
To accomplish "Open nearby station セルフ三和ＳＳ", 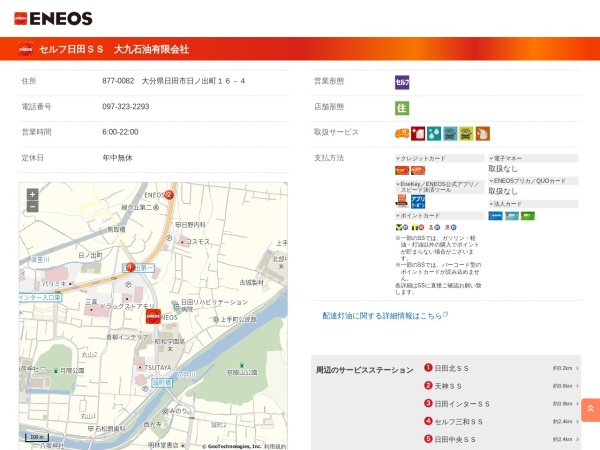I will (x=458, y=422).
